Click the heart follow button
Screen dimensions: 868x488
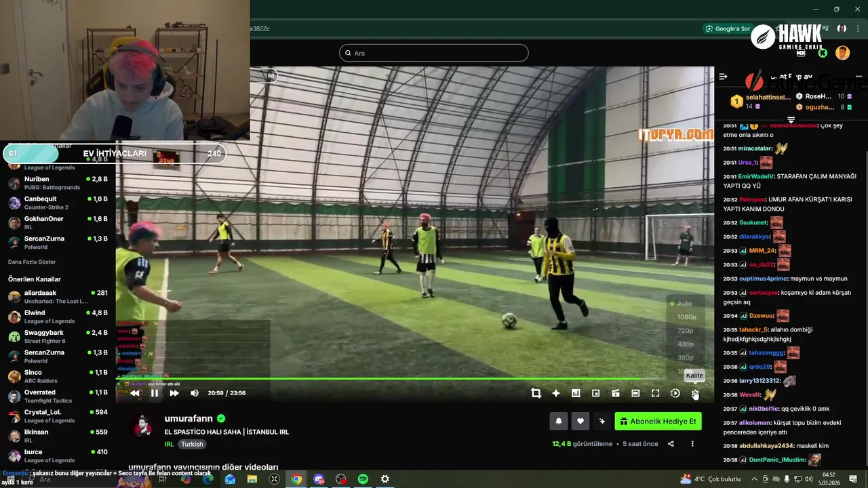(580, 421)
